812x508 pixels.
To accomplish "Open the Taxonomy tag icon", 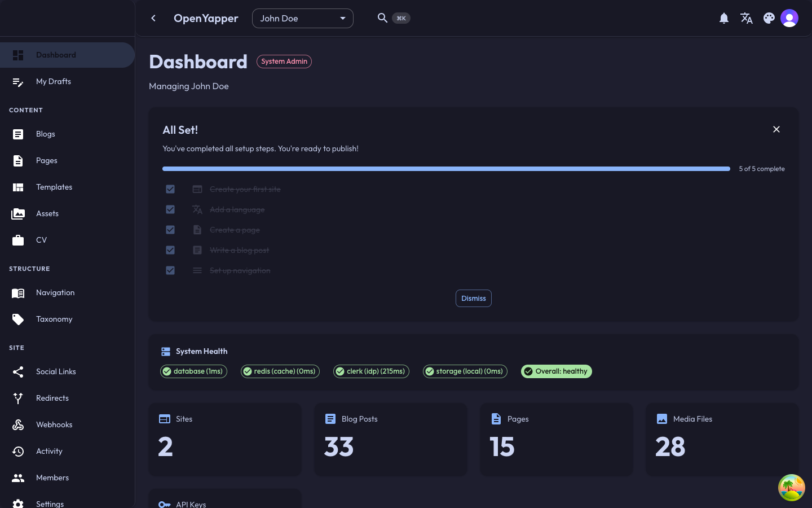I will (17, 319).
